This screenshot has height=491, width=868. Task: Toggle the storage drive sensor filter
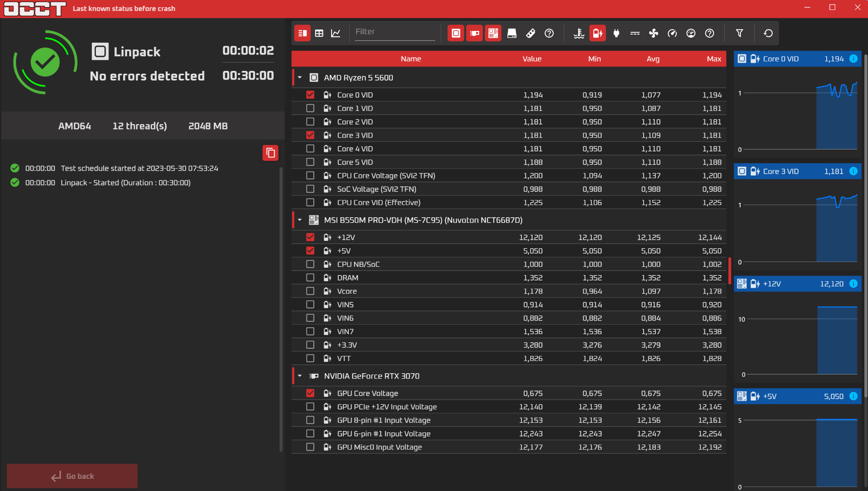click(512, 33)
